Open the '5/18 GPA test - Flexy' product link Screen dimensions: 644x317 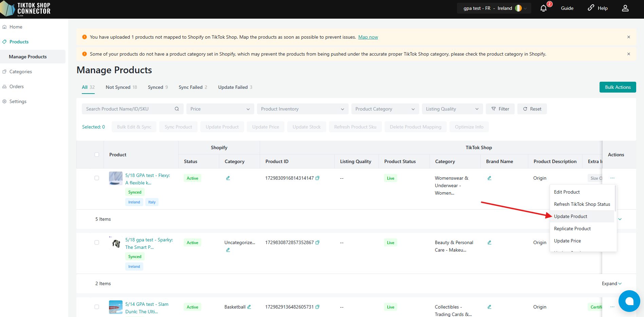(148, 179)
